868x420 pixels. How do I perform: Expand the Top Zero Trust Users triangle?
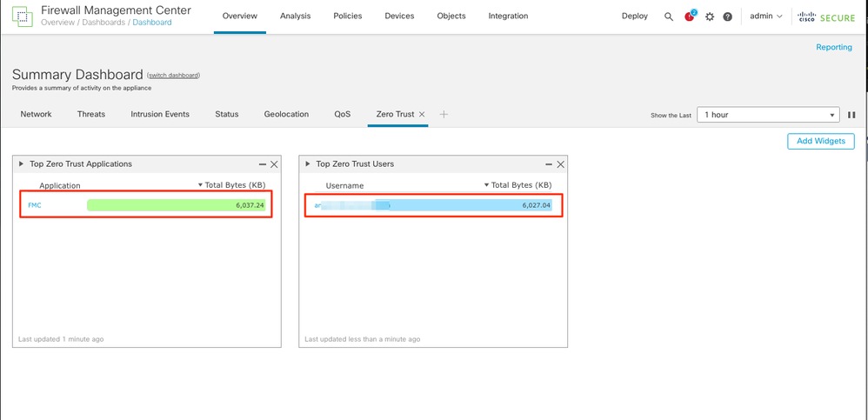click(308, 163)
